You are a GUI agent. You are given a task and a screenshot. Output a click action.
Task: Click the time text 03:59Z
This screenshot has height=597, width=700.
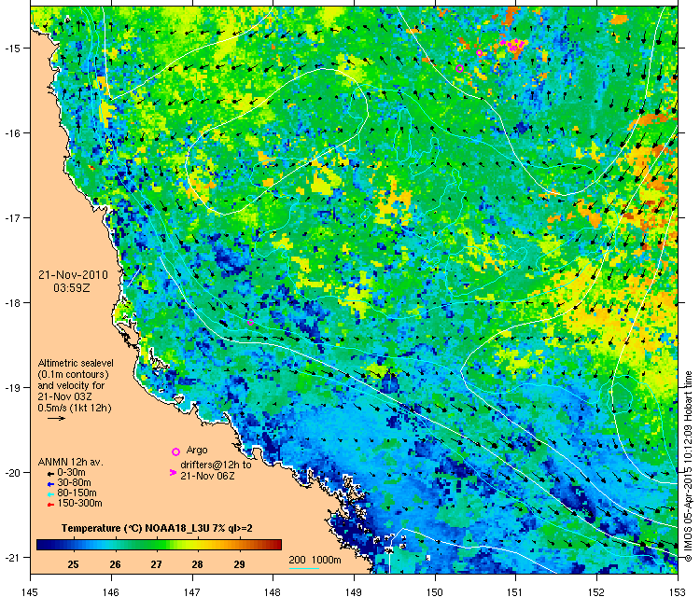(72, 288)
